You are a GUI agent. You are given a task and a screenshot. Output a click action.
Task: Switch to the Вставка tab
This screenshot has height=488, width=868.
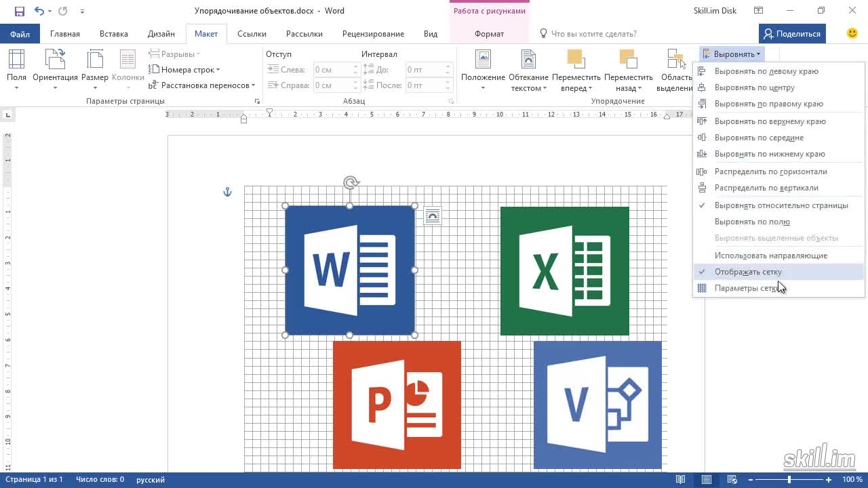(x=114, y=34)
